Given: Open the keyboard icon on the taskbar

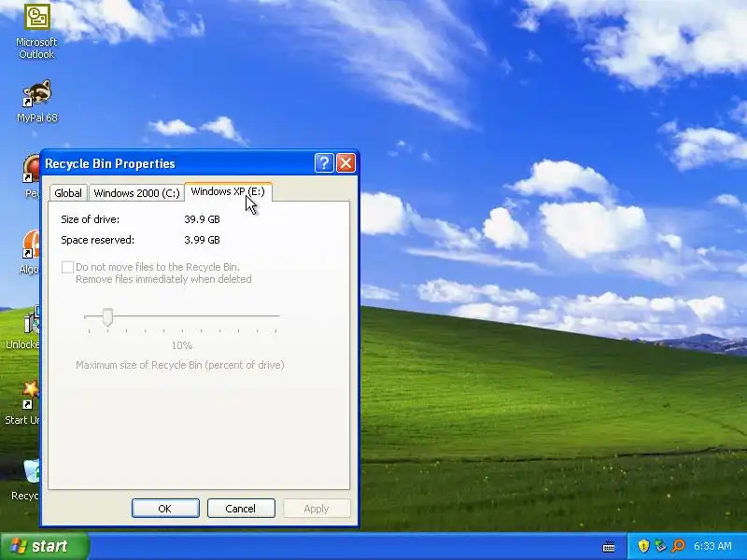Looking at the screenshot, I should 609,547.
